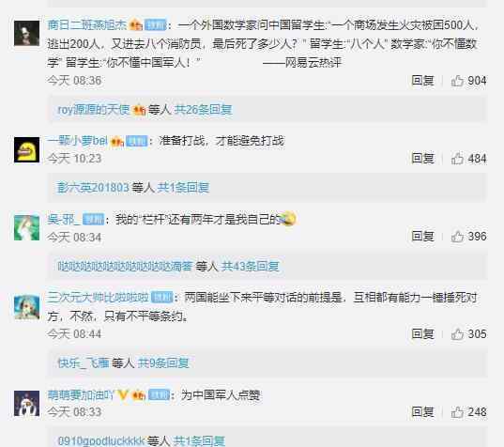Viewport: 504px width, 447px height.
Task: Click the yellow V verified badge
Action: [122, 394]
